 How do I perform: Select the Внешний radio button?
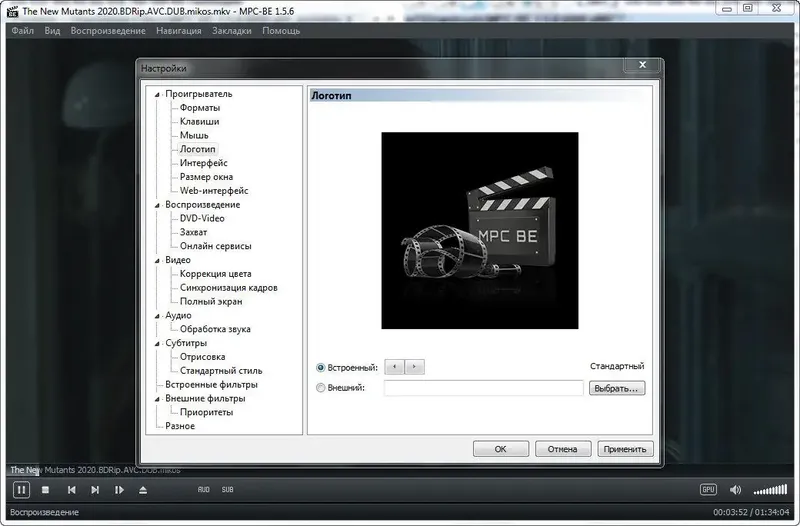320,388
